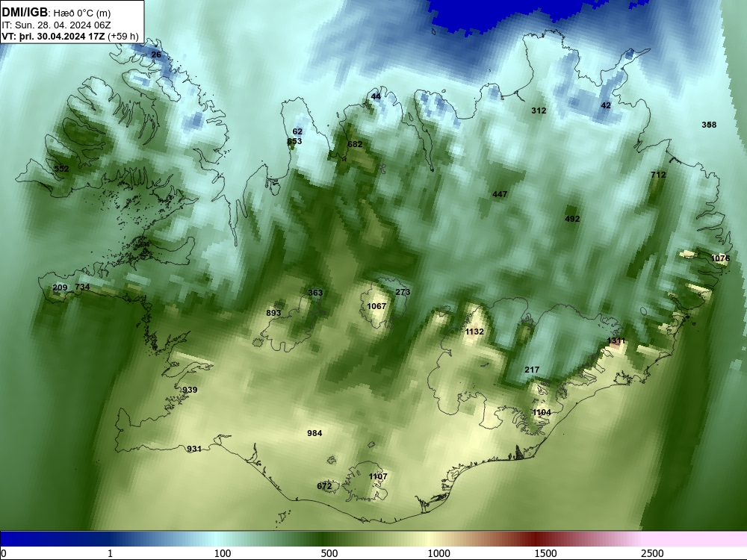
Task: Click the map value 931
Action: click(x=194, y=449)
